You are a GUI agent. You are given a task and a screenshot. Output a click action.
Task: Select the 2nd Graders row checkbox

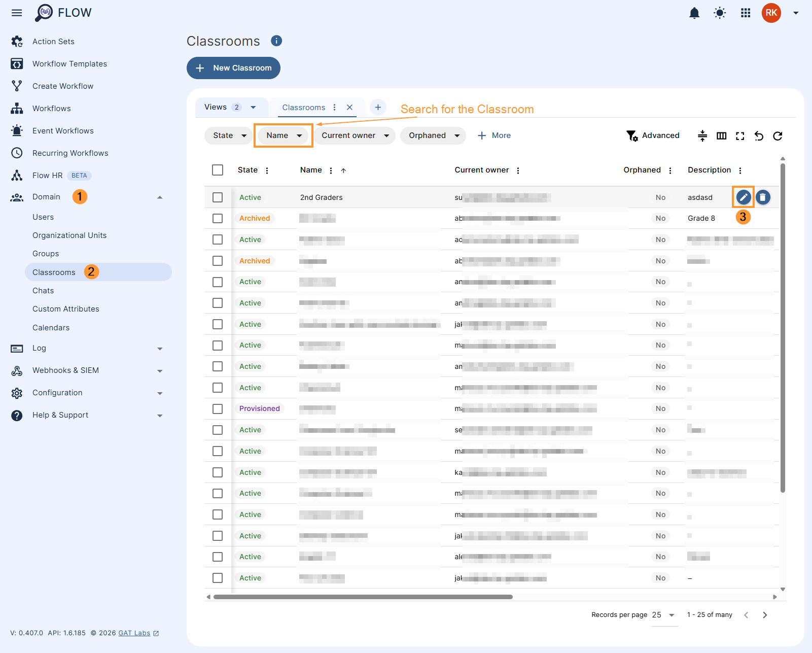218,197
